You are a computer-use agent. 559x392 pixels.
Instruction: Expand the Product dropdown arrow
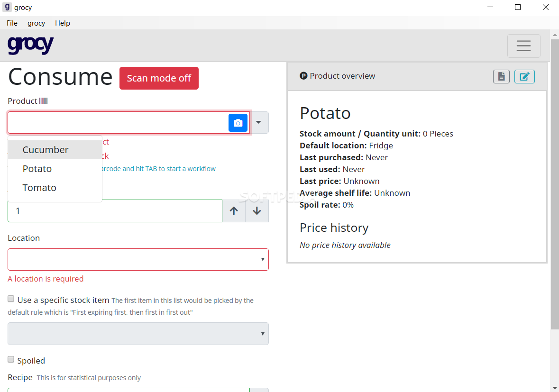(259, 123)
